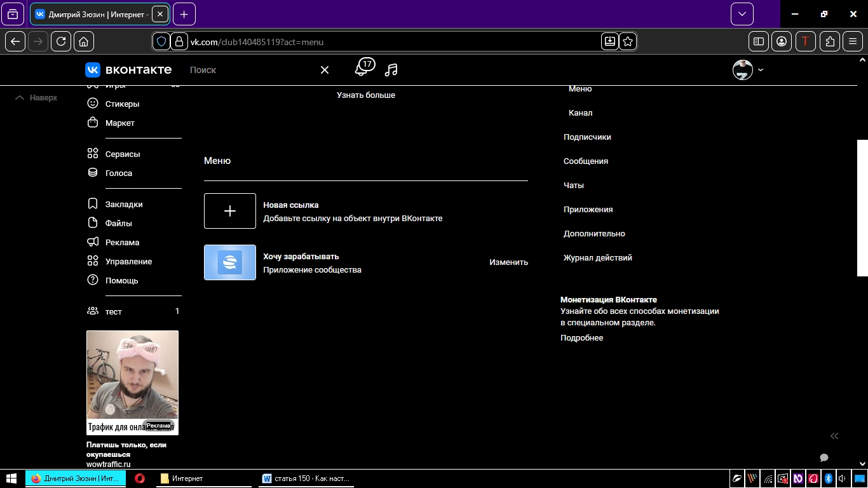Click the plus tile for new link
This screenshot has width=868, height=488.
pyautogui.click(x=230, y=211)
